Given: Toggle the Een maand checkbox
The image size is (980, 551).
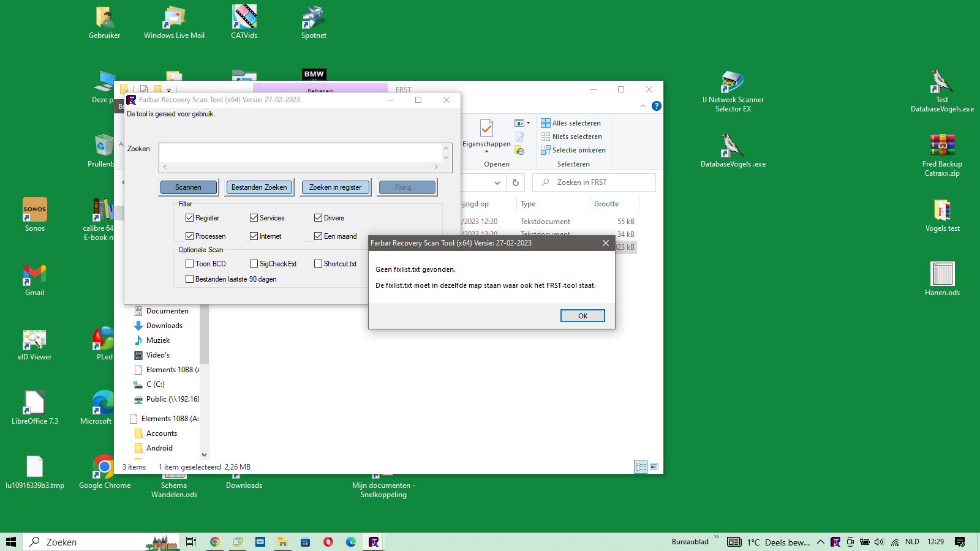Looking at the screenshot, I should pos(318,236).
